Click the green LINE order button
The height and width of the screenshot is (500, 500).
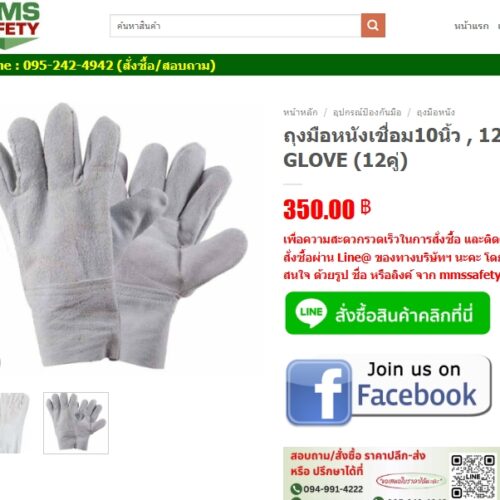pos(388,313)
